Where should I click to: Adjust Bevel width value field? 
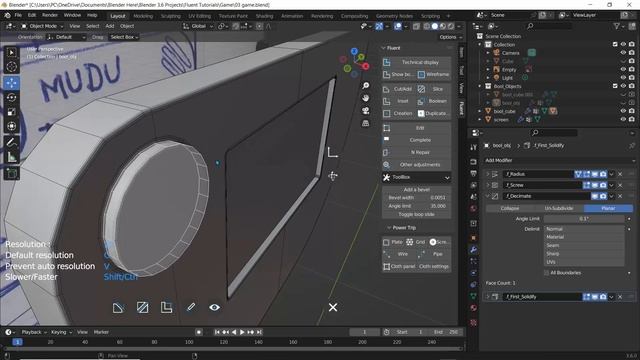[416, 198]
